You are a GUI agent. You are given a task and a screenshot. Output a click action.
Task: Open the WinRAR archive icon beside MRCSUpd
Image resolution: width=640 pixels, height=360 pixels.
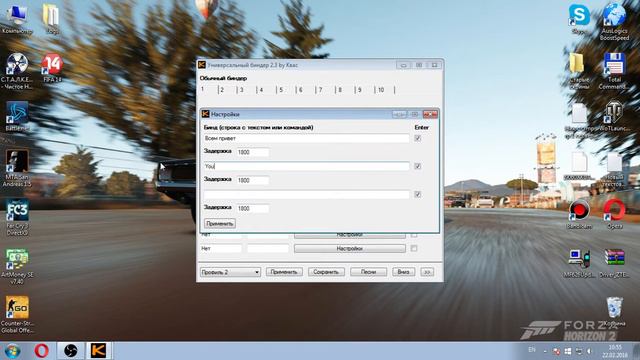click(614, 263)
